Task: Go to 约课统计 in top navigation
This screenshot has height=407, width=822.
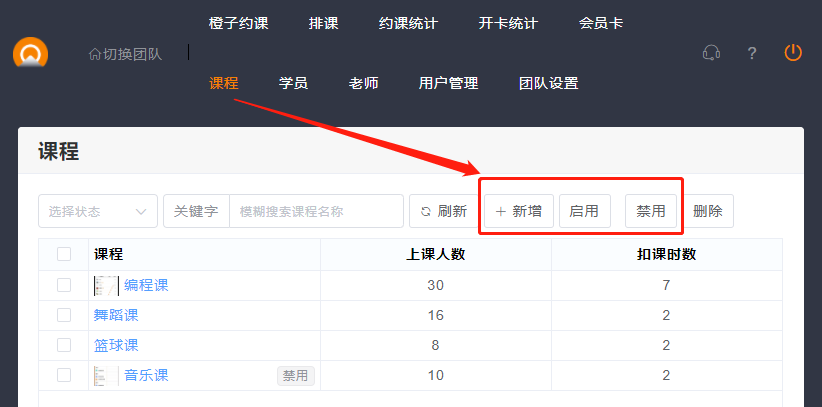Action: pos(408,23)
